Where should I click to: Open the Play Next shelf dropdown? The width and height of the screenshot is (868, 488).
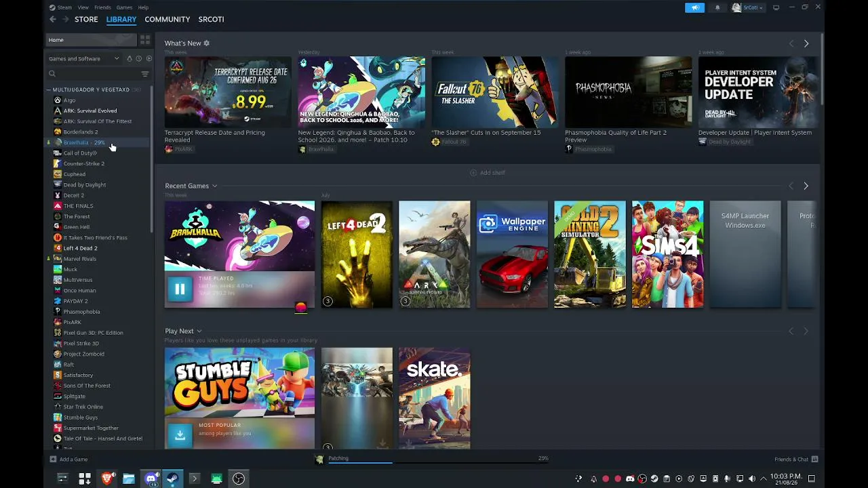[x=199, y=331]
